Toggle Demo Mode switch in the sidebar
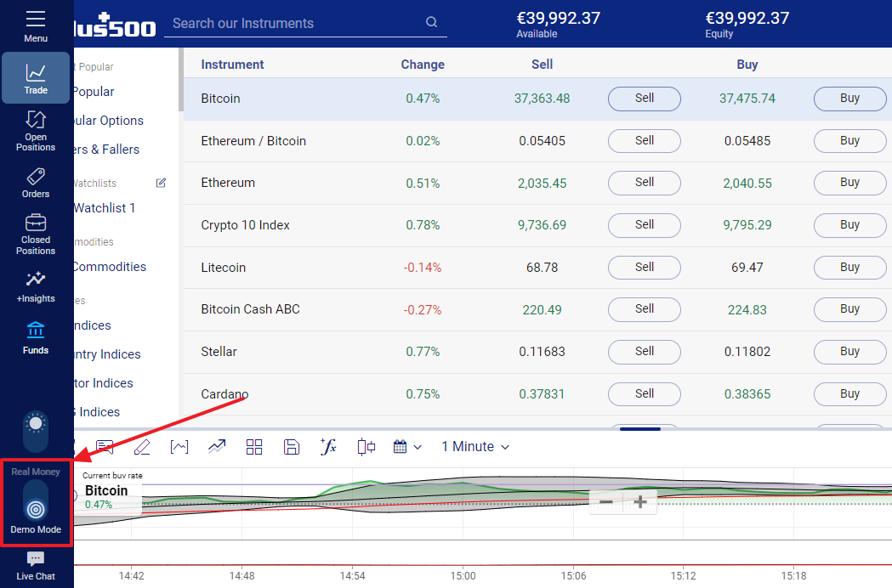This screenshot has height=588, width=892. click(35, 510)
